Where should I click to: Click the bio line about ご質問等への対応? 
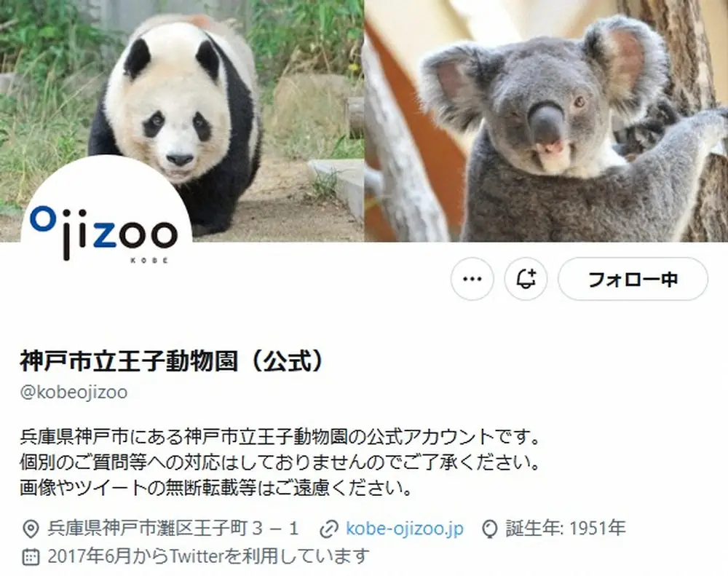pos(280,462)
